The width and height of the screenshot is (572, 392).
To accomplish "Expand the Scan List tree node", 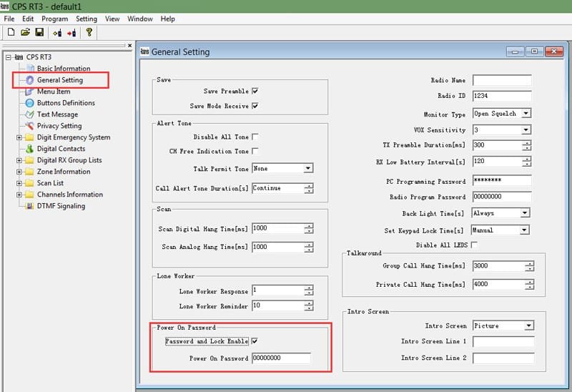I will (19, 183).
